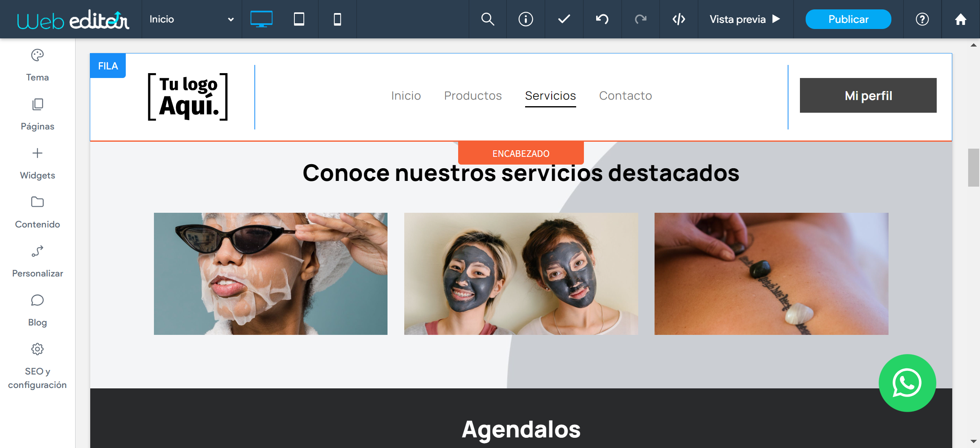Select the Contacto nav link
Screen dimensions: 980x448
625,96
